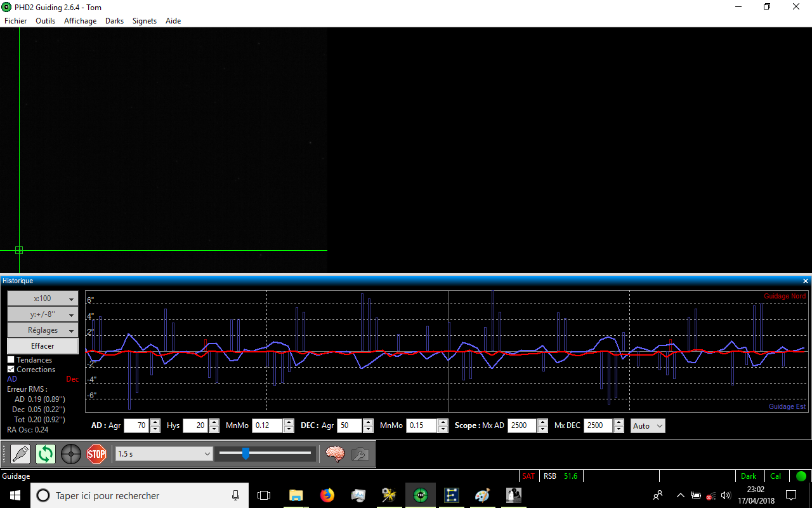Decrease DEC Agr value with down arrow
Screen dimensions: 812x508
coord(368,429)
